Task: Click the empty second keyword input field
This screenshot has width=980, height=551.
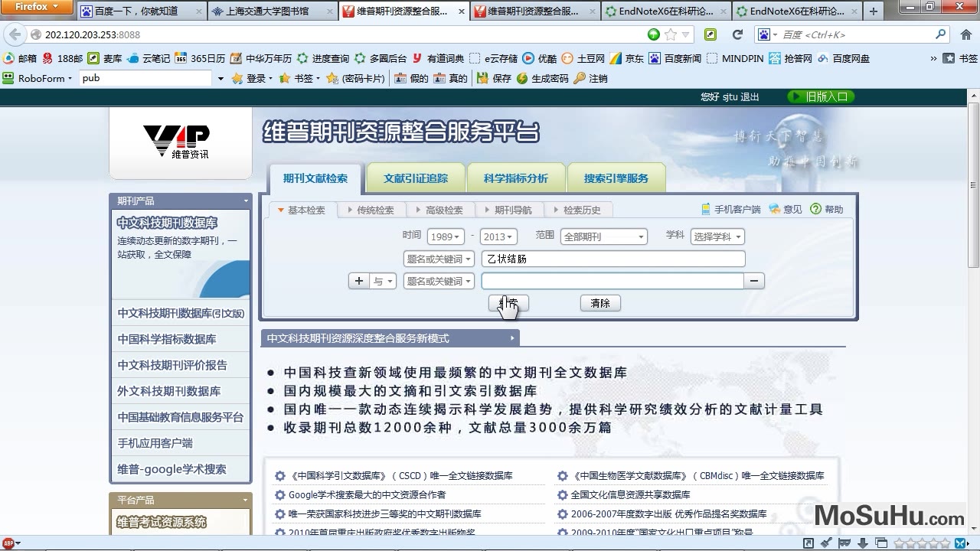Action: (612, 282)
